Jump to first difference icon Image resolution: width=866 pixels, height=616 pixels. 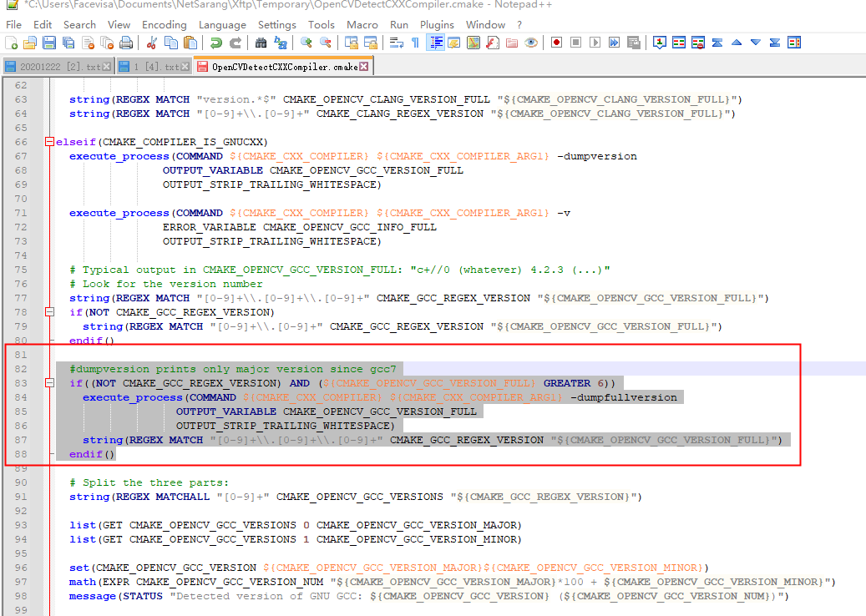(717, 43)
